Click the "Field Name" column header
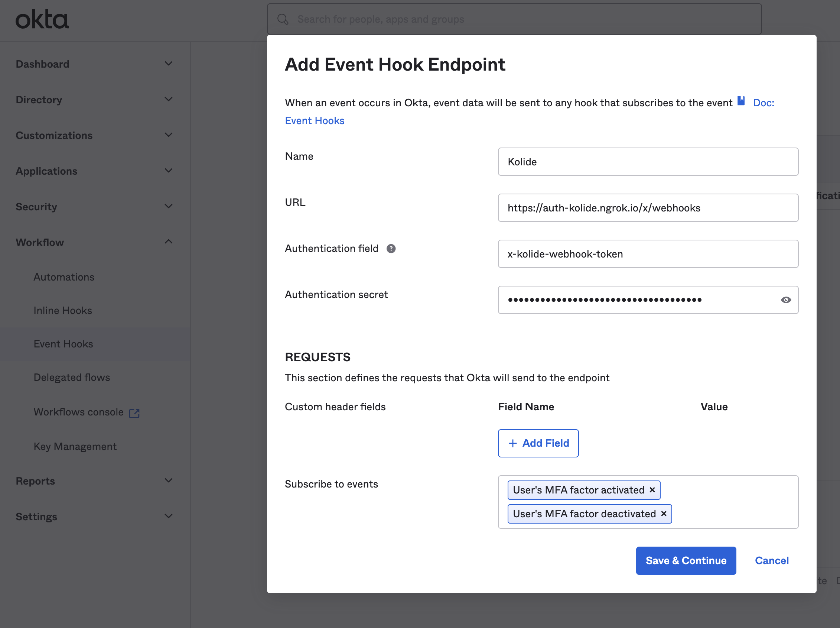 point(526,407)
